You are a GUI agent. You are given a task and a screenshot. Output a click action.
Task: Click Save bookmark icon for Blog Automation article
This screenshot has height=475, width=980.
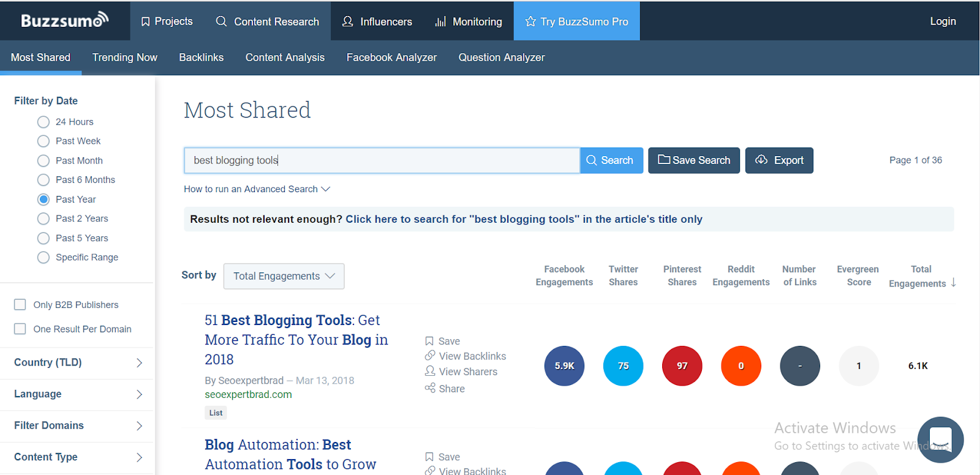[x=429, y=457]
